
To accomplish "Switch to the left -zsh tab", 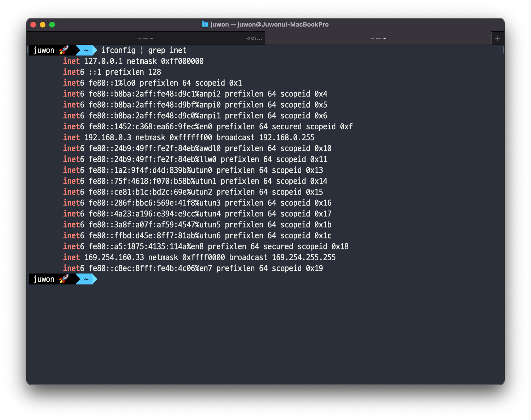I will pos(145,39).
